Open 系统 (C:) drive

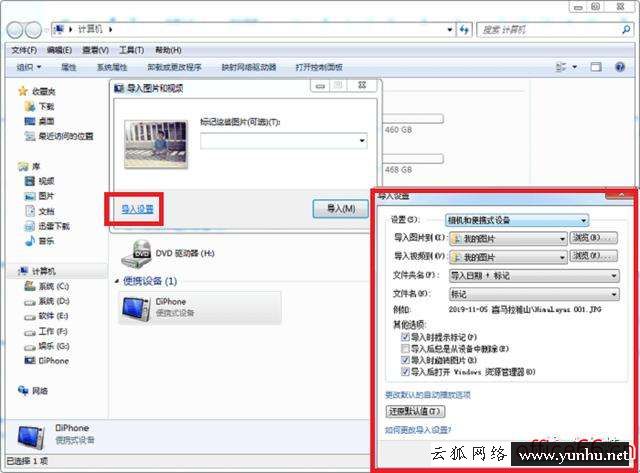tap(47, 286)
